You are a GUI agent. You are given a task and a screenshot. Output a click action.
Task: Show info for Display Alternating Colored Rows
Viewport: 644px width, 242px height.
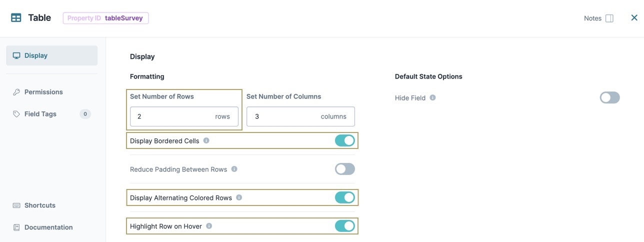click(x=239, y=197)
